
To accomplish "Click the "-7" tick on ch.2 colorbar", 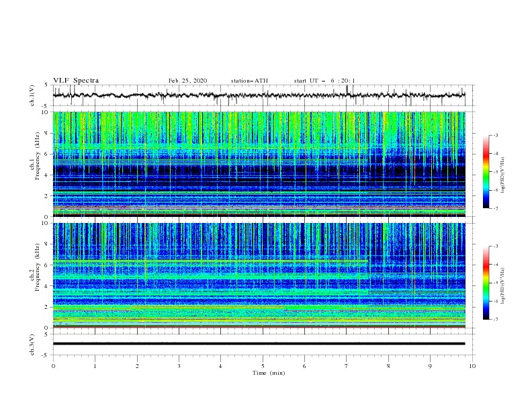I will coord(496,320).
